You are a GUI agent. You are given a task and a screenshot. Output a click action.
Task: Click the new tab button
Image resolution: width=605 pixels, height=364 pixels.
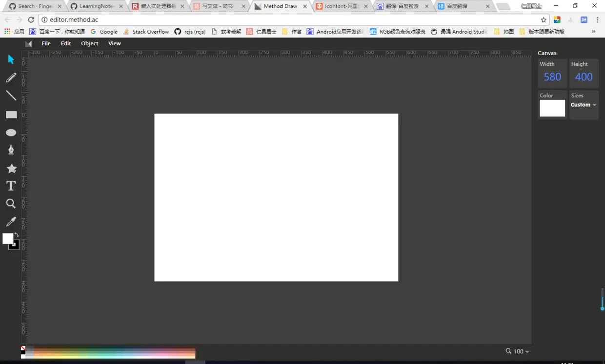[x=503, y=7]
